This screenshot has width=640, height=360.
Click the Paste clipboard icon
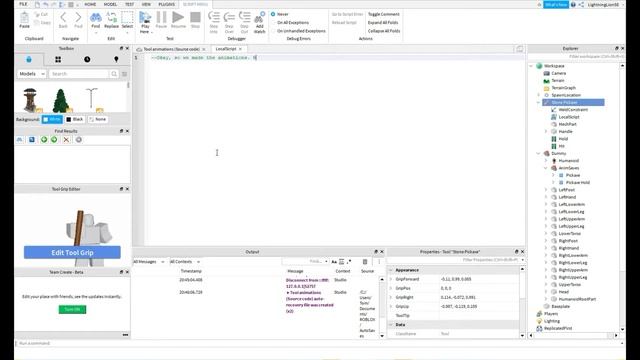[24, 18]
